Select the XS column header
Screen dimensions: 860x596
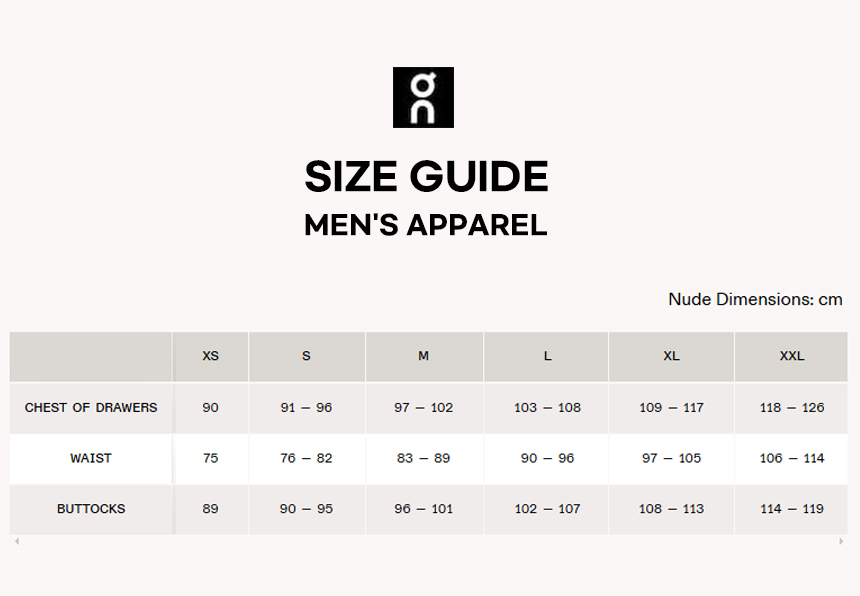coord(210,356)
